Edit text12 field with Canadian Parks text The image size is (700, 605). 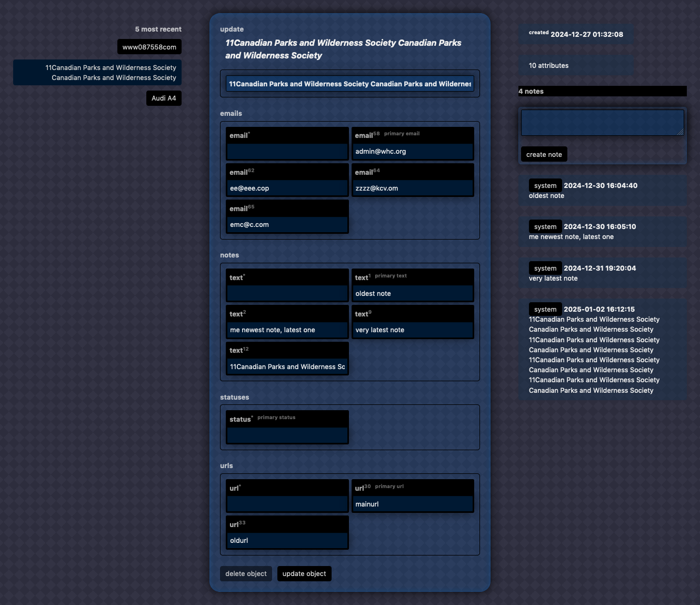click(x=287, y=366)
